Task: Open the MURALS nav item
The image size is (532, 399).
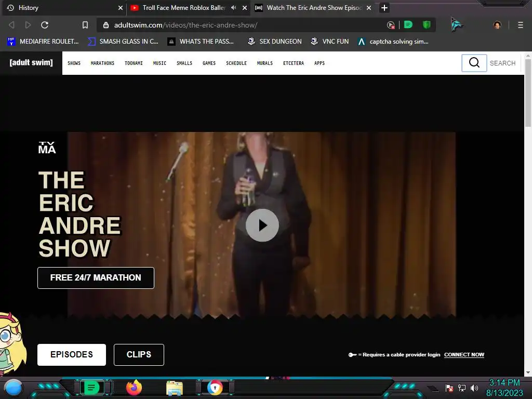Action: 265,63
